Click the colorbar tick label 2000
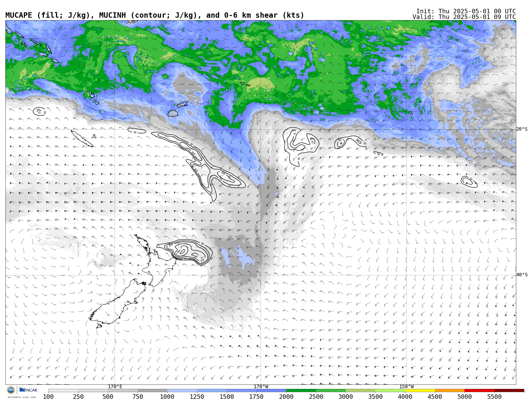Viewport: 532px width, 400px height. (x=286, y=397)
